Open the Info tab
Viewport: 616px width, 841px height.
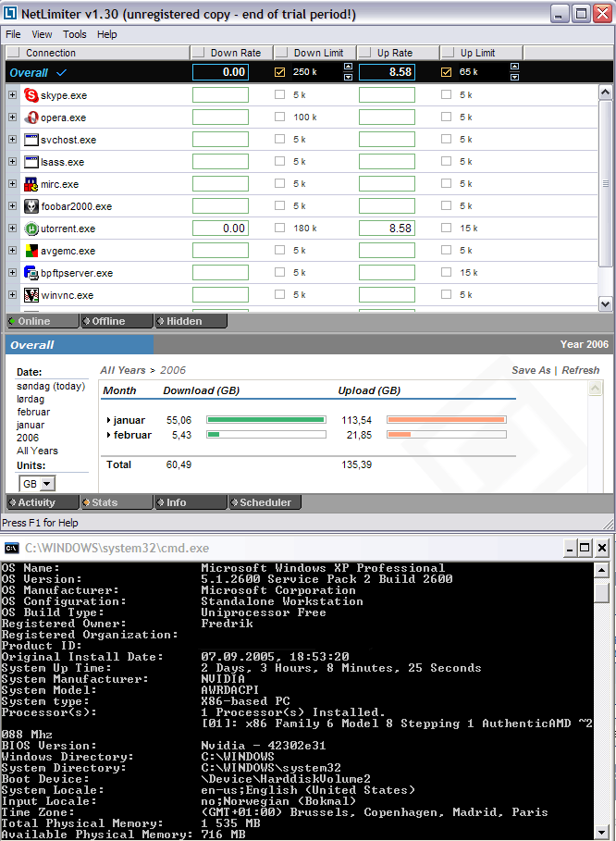click(x=191, y=502)
